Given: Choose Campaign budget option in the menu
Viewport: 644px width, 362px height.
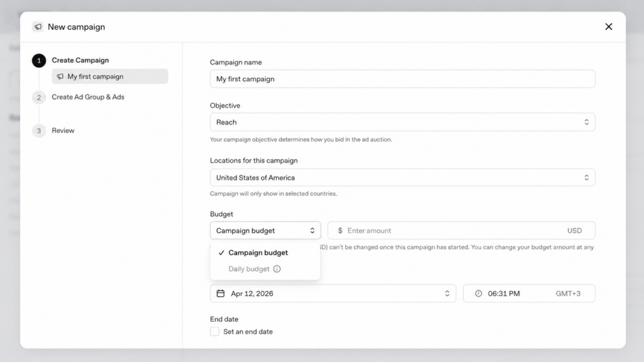Looking at the screenshot, I should 265,253.
